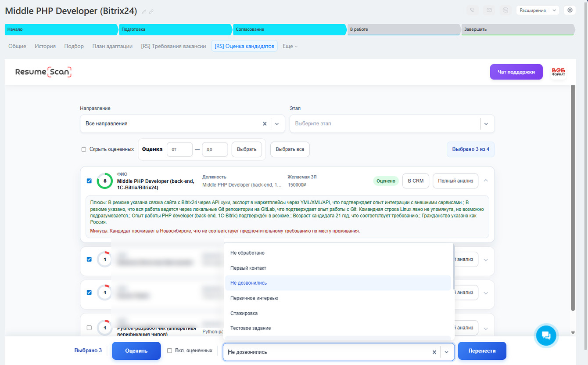Click the page vertical scrollbar thumb
588x365 pixels.
573,198
